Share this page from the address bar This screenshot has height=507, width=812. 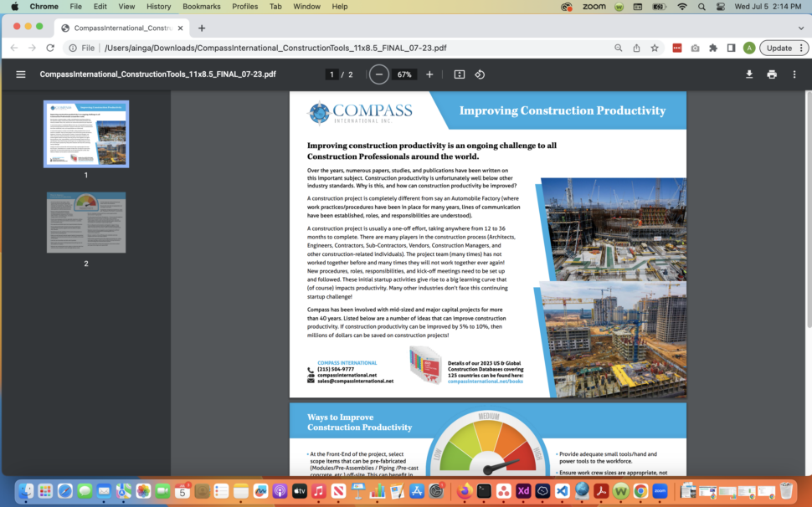click(636, 49)
